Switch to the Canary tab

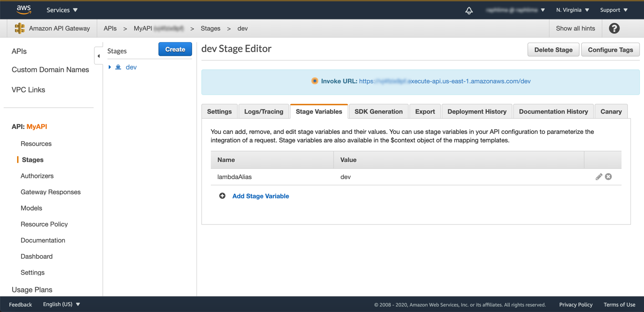pyautogui.click(x=611, y=111)
